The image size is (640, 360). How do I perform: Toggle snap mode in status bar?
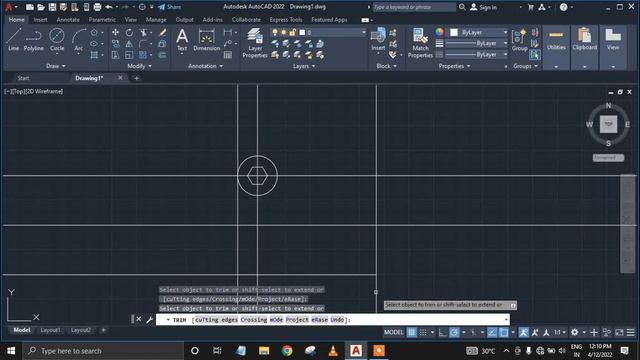(423, 332)
